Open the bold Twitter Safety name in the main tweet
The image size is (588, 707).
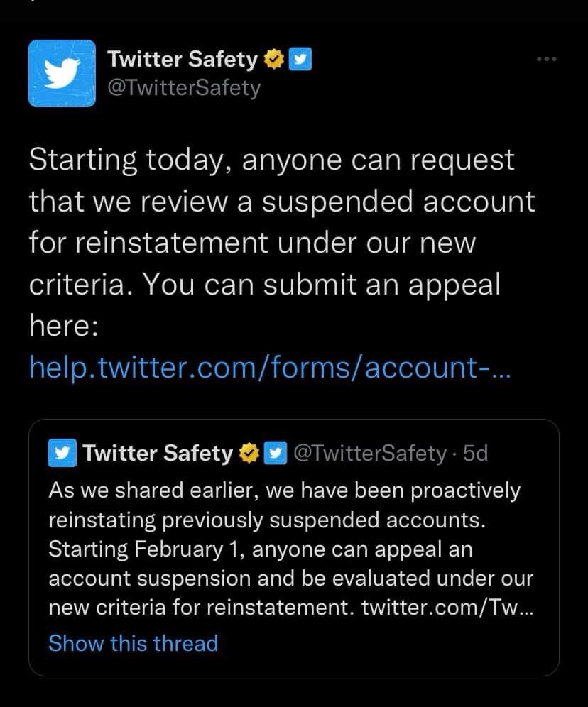(183, 60)
